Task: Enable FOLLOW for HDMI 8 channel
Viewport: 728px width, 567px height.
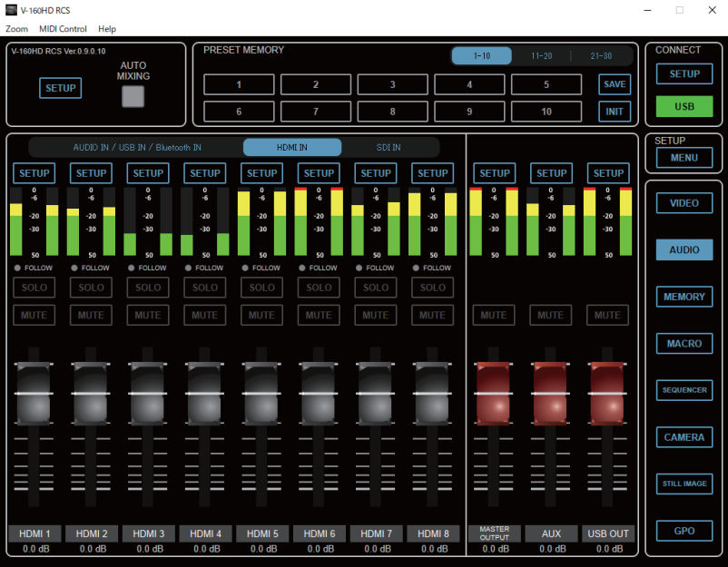Action: pos(432,268)
